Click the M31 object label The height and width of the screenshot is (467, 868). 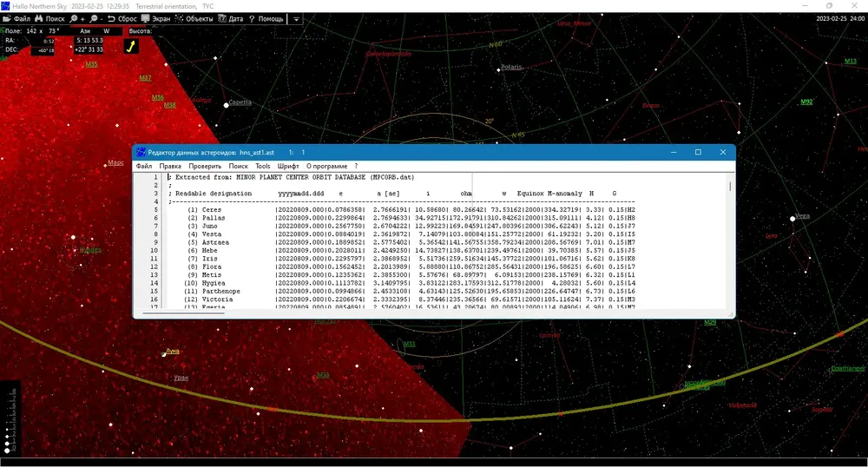pos(409,344)
